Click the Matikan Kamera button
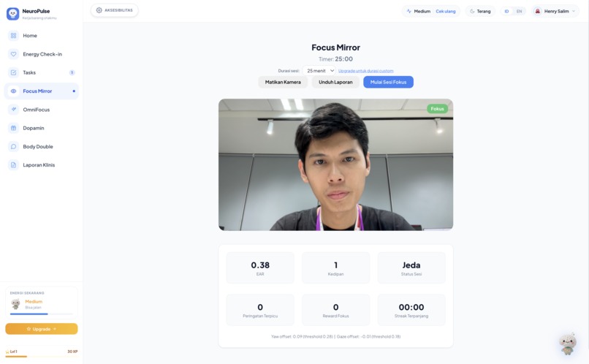 (x=283, y=82)
